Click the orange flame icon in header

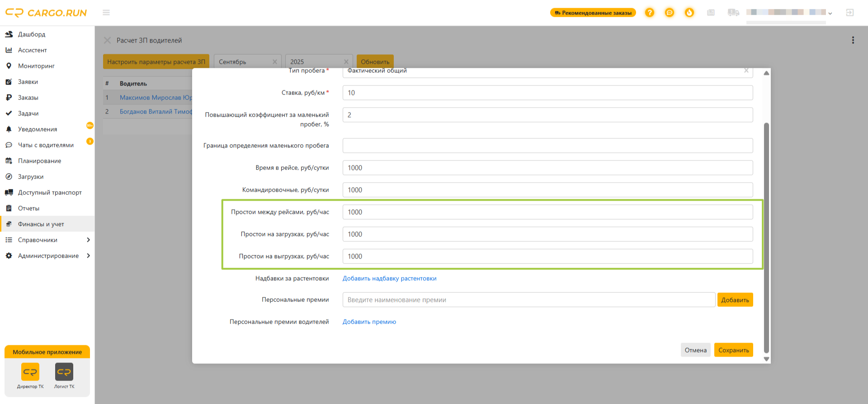(689, 13)
